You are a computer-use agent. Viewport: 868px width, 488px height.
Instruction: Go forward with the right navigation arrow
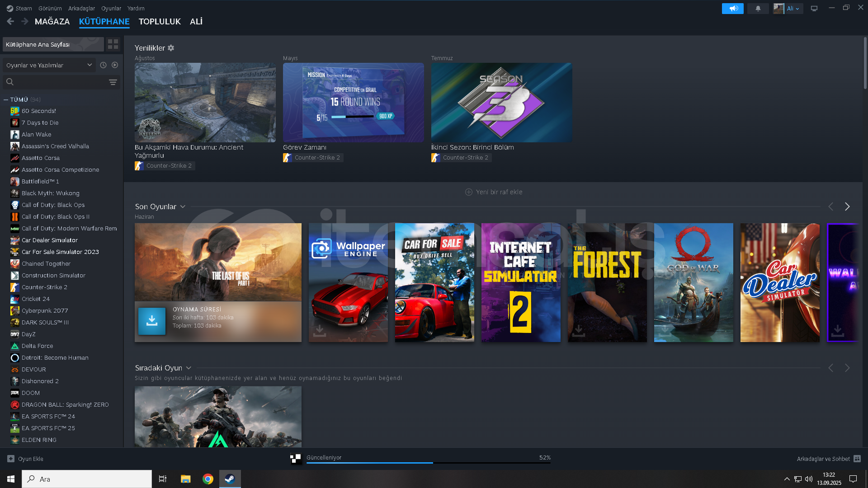coord(25,21)
